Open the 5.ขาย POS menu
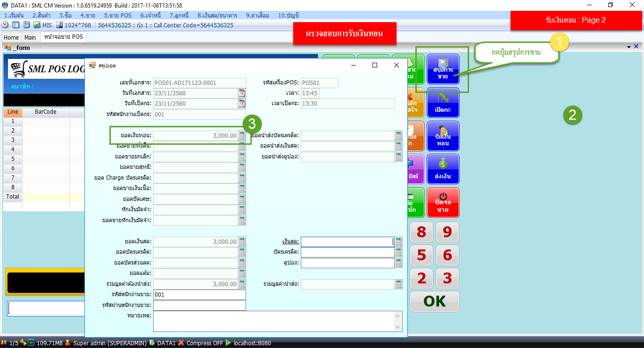This screenshot has width=644, height=348. coord(117,15)
